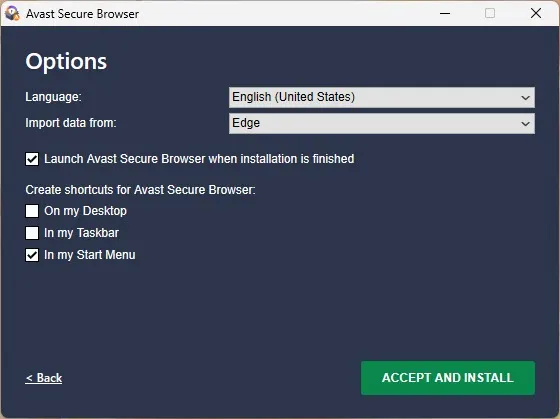
Task: Enable the In my Taskbar shortcut checkbox
Action: [32, 233]
